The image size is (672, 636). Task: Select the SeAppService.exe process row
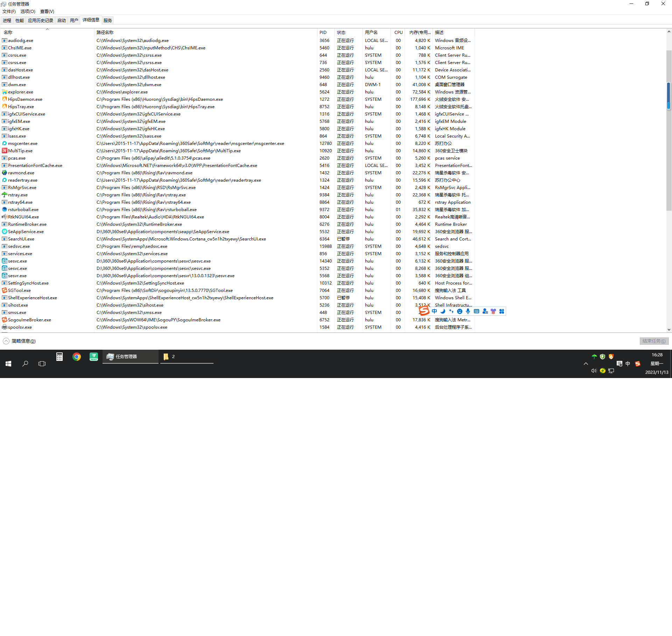[x=238, y=232]
